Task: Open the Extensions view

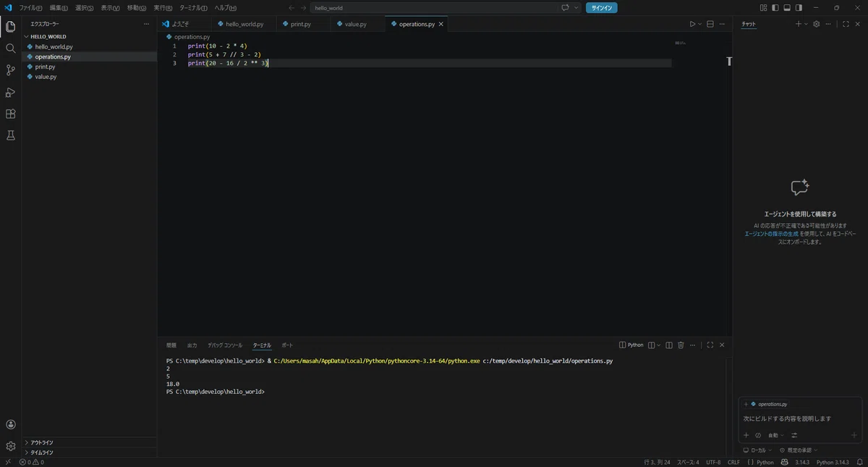Action: (10, 114)
